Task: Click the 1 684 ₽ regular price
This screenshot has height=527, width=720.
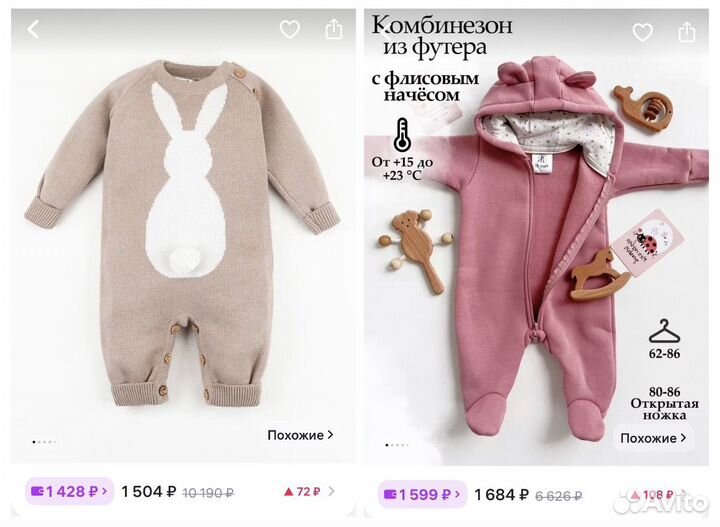Action: click(x=501, y=493)
